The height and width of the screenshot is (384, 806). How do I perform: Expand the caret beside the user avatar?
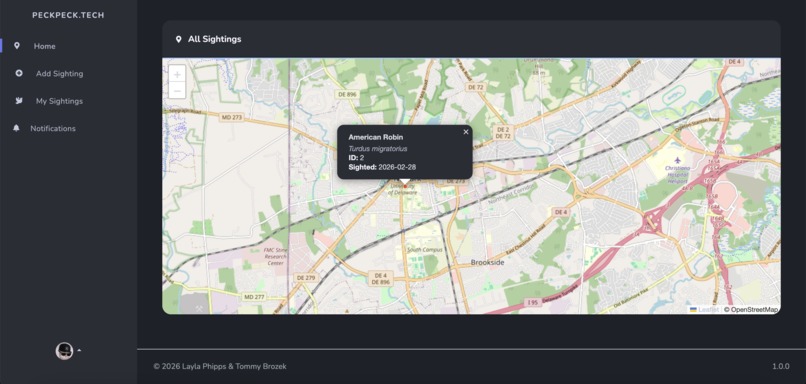79,350
